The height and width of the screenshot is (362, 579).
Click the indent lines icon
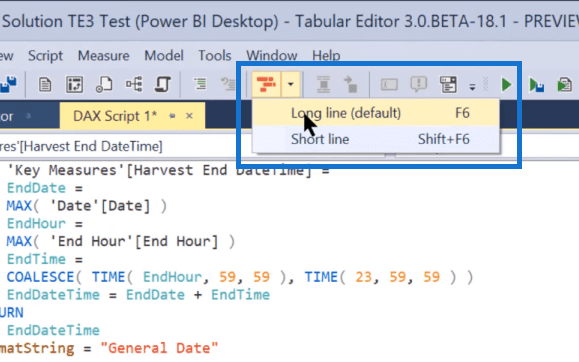[x=200, y=84]
